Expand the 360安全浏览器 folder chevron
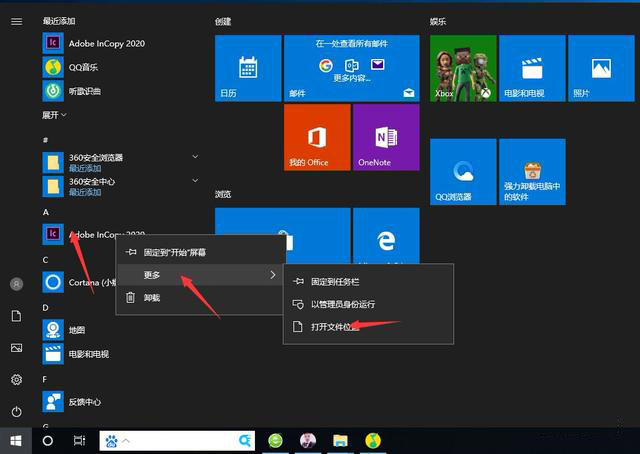The width and height of the screenshot is (640, 454). click(195, 157)
